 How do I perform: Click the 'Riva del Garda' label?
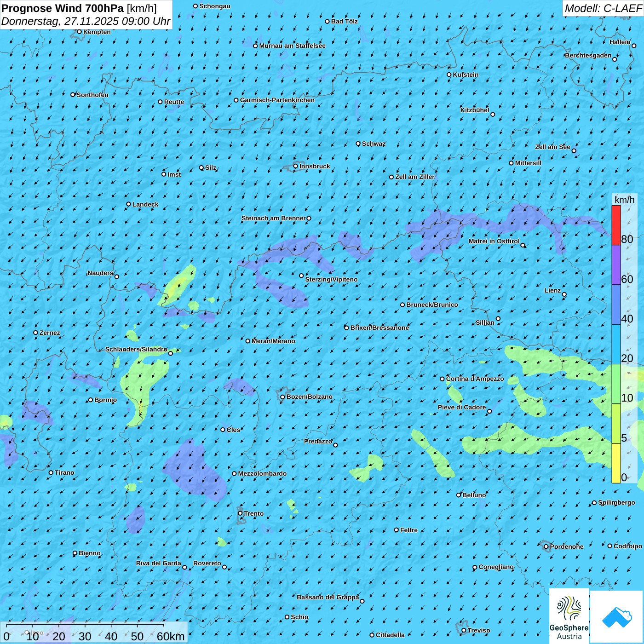[x=159, y=563]
